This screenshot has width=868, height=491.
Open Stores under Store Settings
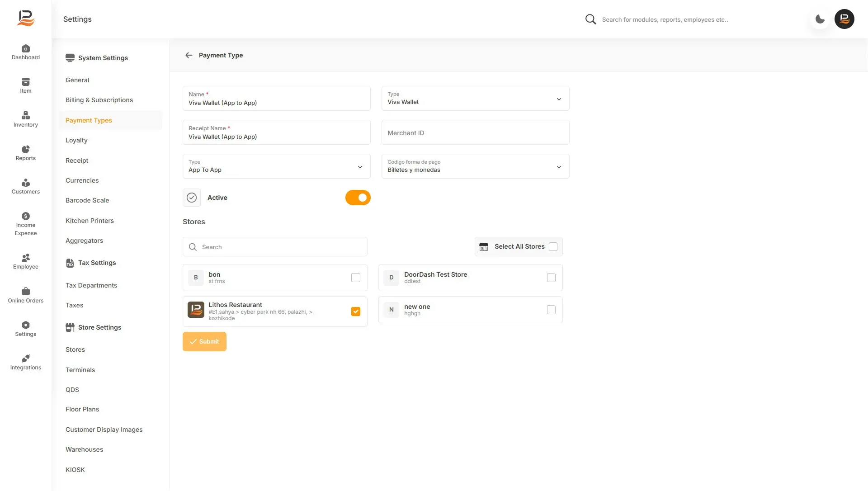pos(75,349)
